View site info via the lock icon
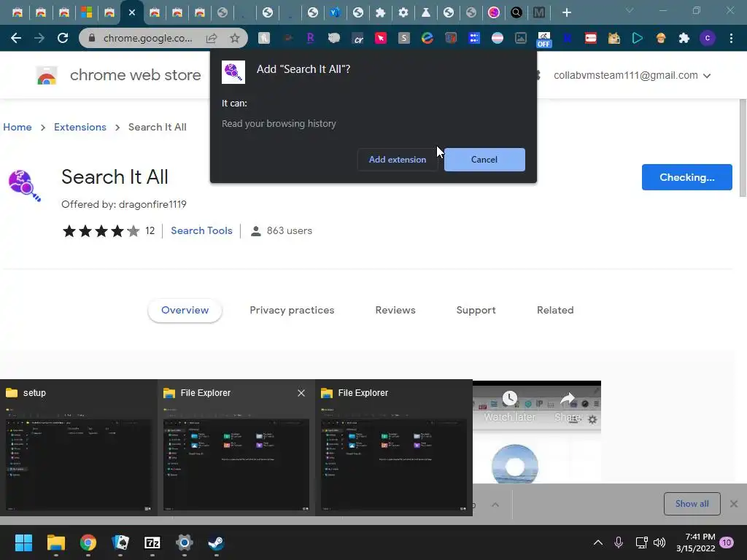Image resolution: width=747 pixels, height=560 pixels. pos(92,38)
